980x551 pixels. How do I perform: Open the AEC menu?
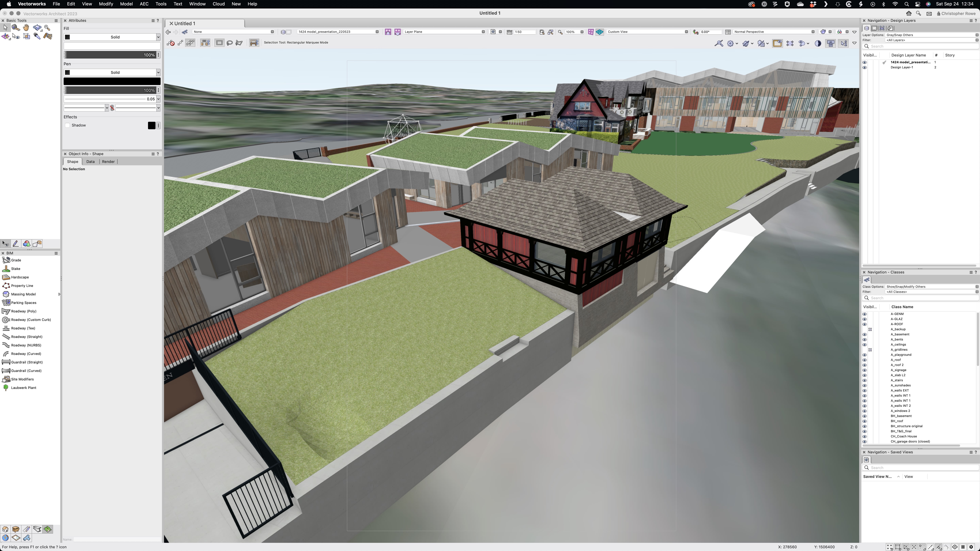tap(144, 4)
